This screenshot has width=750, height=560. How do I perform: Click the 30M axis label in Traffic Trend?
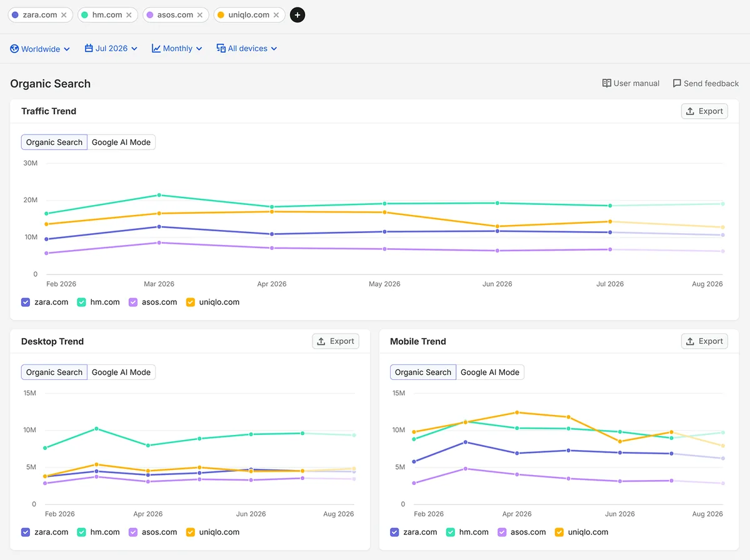(x=31, y=163)
